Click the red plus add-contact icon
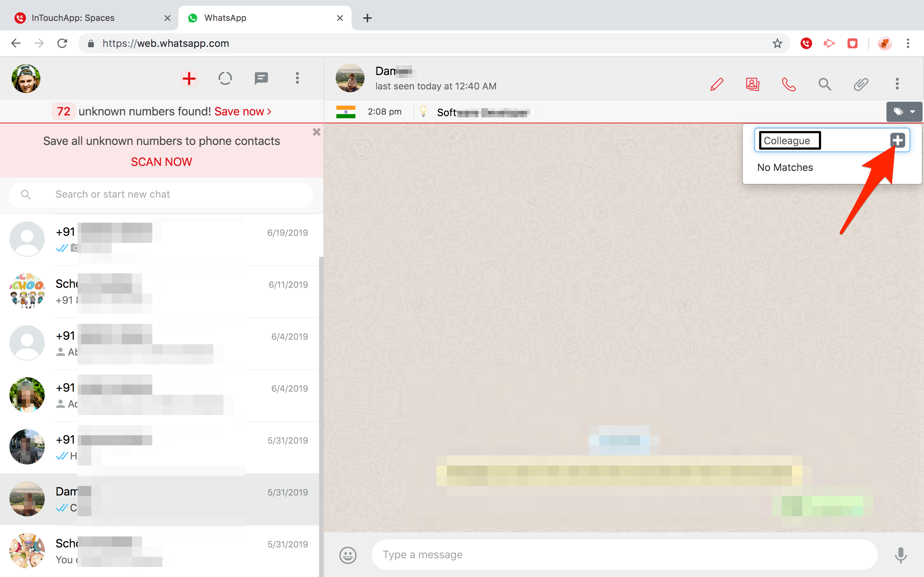Viewport: 924px width, 577px height. pos(189,79)
